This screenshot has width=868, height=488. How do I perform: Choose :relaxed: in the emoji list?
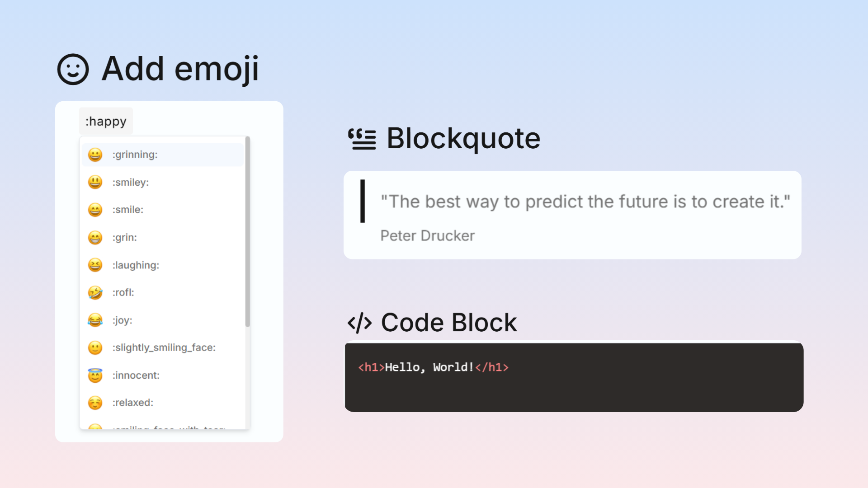coord(163,403)
